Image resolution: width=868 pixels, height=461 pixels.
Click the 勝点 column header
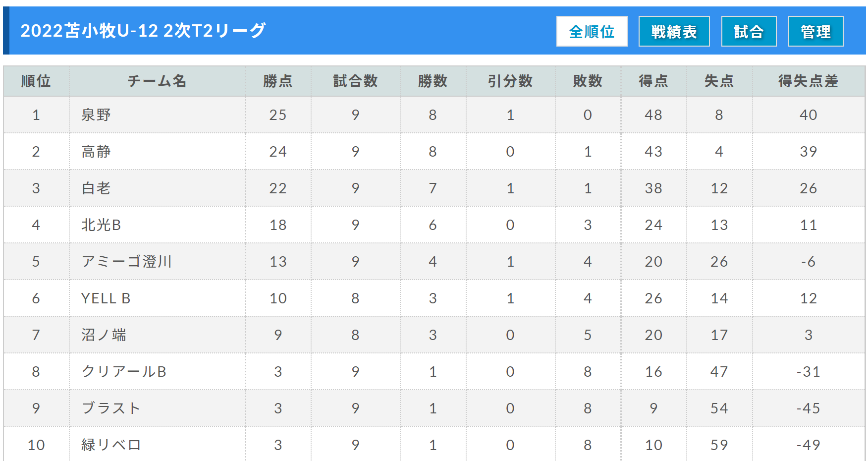278,81
